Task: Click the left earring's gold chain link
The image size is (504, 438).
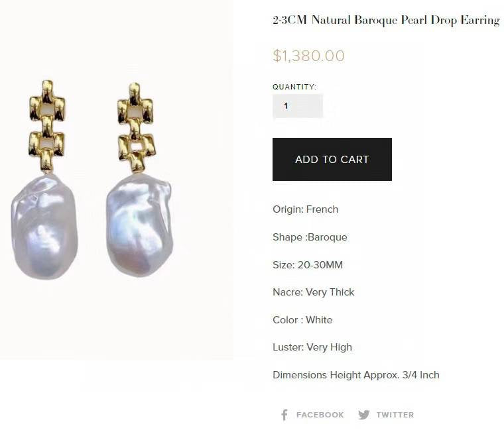Action: [x=46, y=126]
